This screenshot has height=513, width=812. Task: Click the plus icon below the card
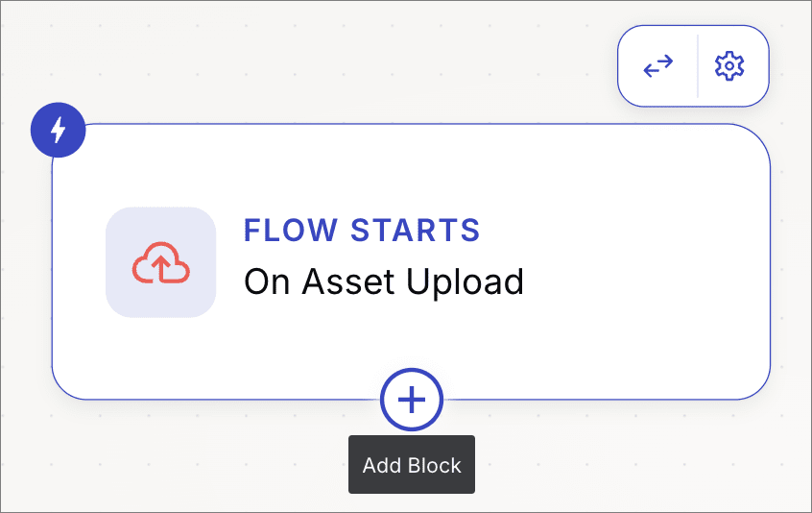pyautogui.click(x=412, y=400)
